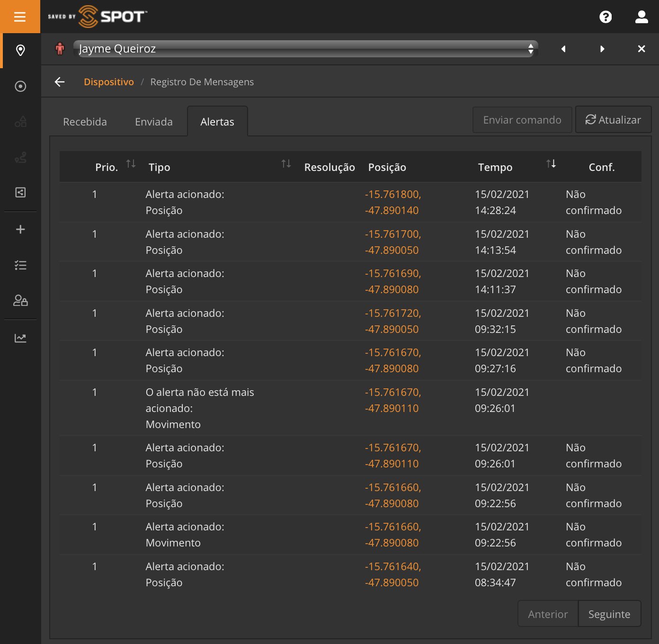Toggle sorting on the Tipo column
The image size is (659, 644).
[286, 164]
